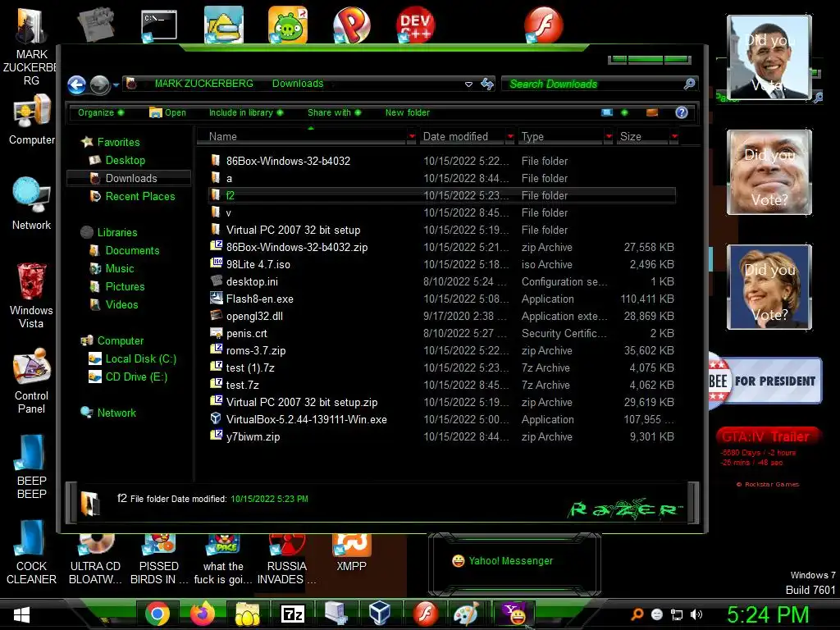The width and height of the screenshot is (840, 630).
Task: Open the Music library
Action: 120,269
